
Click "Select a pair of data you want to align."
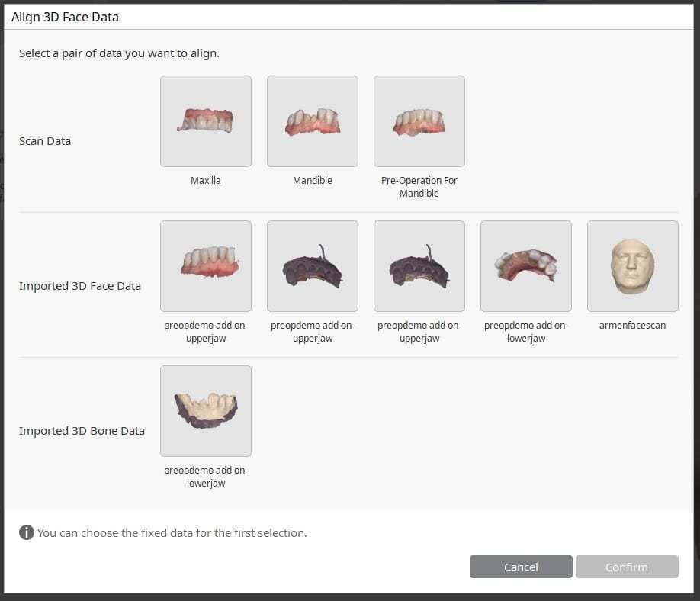click(119, 53)
